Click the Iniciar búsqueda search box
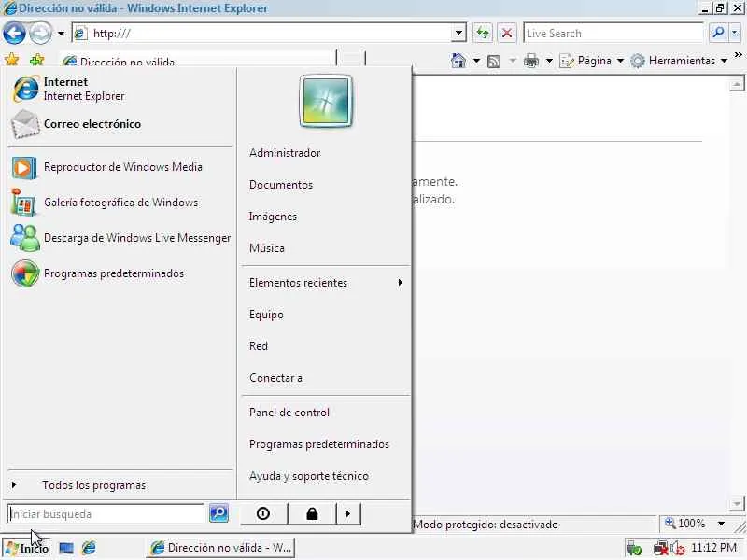 (106, 514)
